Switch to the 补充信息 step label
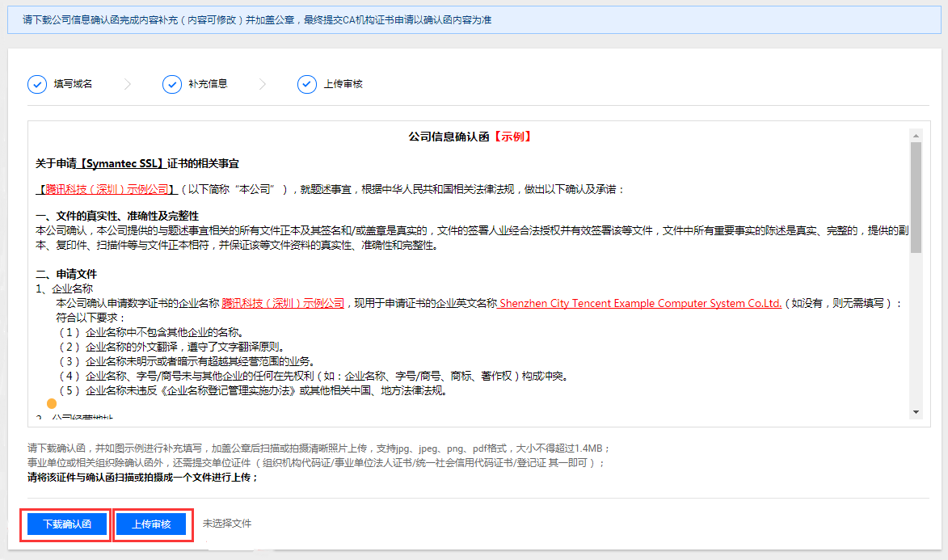Image resolution: width=948 pixels, height=560 pixels. click(208, 84)
